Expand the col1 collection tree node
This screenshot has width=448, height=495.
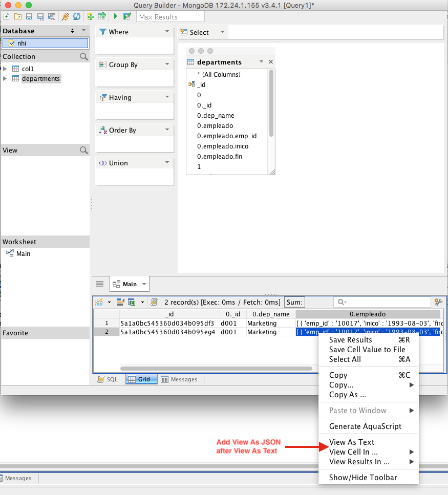pyautogui.click(x=5, y=69)
